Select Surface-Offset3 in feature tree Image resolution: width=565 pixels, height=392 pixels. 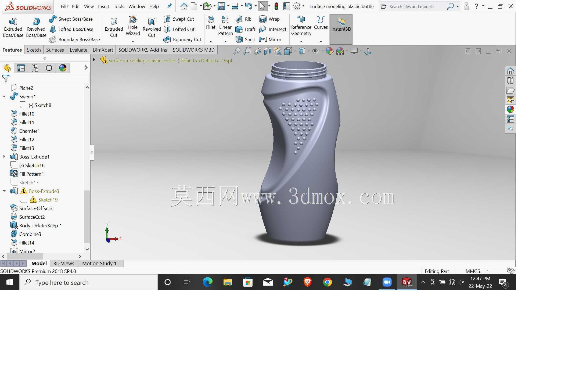pyautogui.click(x=31, y=208)
